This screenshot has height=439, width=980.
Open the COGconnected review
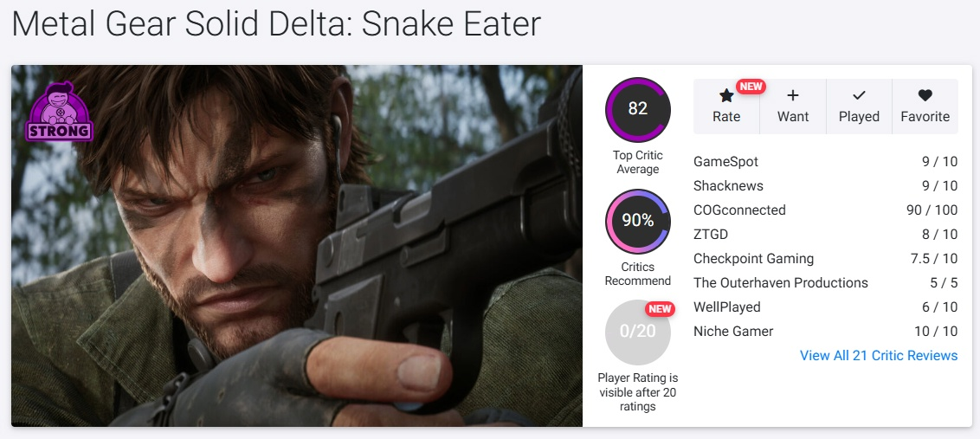pos(739,210)
